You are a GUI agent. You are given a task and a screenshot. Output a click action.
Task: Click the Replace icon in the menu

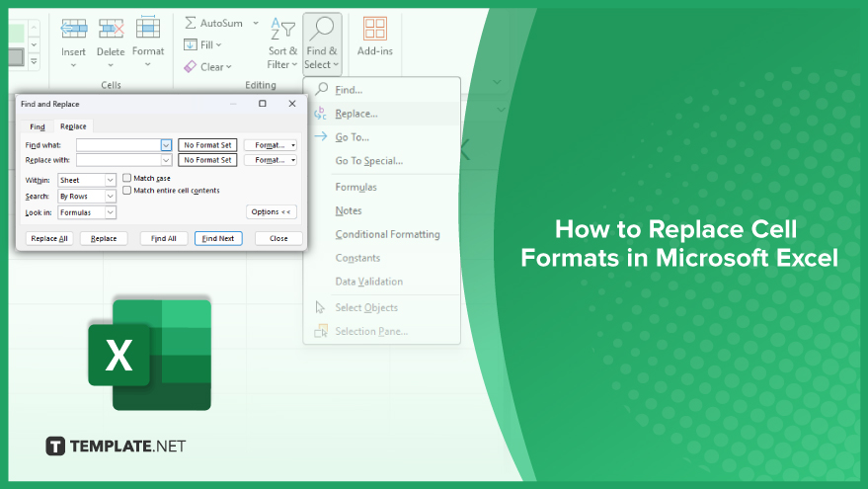(321, 114)
